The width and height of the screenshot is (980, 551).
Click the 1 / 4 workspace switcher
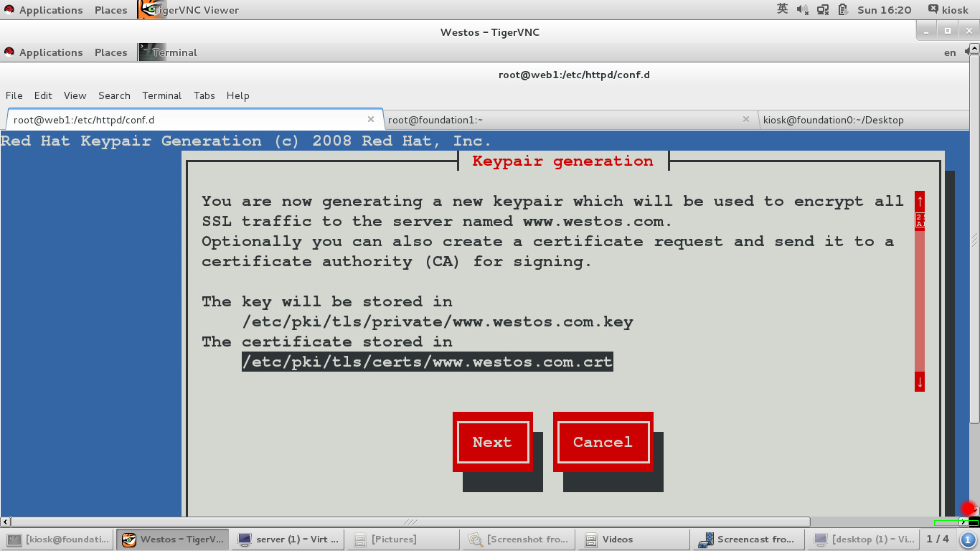click(x=937, y=539)
